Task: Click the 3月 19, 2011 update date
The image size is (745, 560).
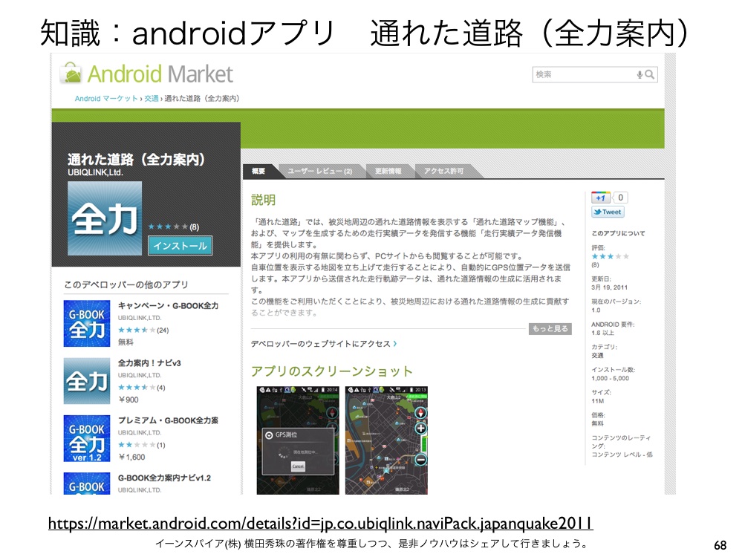Action: tap(610, 287)
